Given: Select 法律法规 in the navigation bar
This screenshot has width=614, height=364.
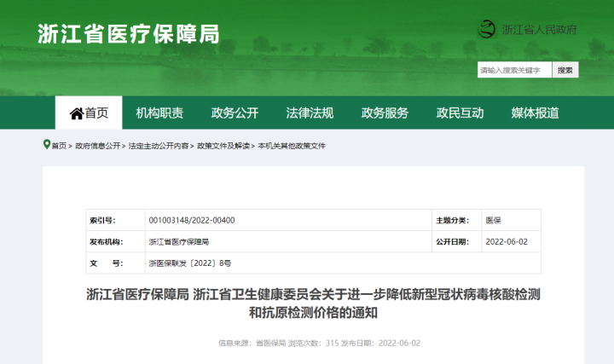Looking at the screenshot, I should click(310, 113).
